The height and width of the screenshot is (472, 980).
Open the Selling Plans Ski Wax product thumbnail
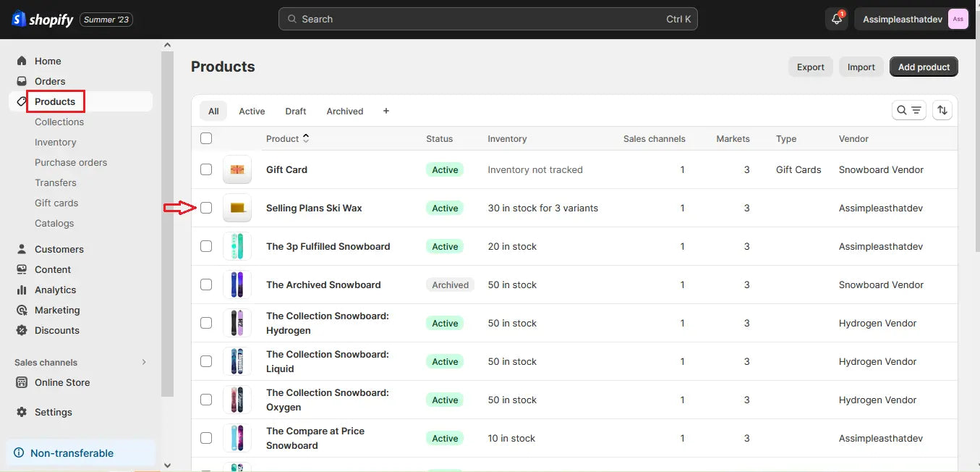237,208
